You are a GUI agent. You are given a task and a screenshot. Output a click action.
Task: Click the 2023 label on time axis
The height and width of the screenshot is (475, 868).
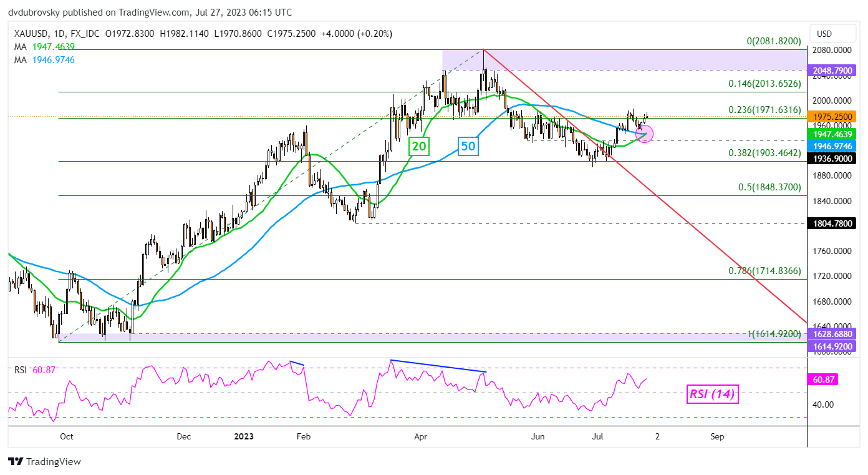243,437
